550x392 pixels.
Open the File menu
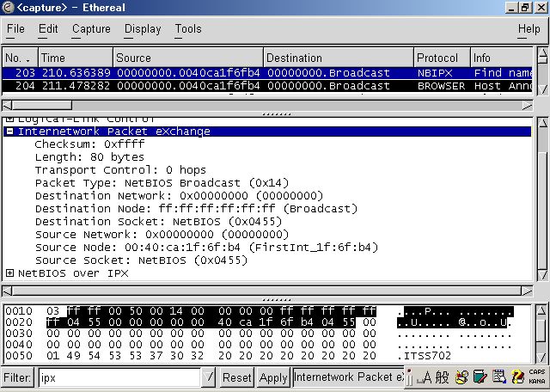(15, 28)
